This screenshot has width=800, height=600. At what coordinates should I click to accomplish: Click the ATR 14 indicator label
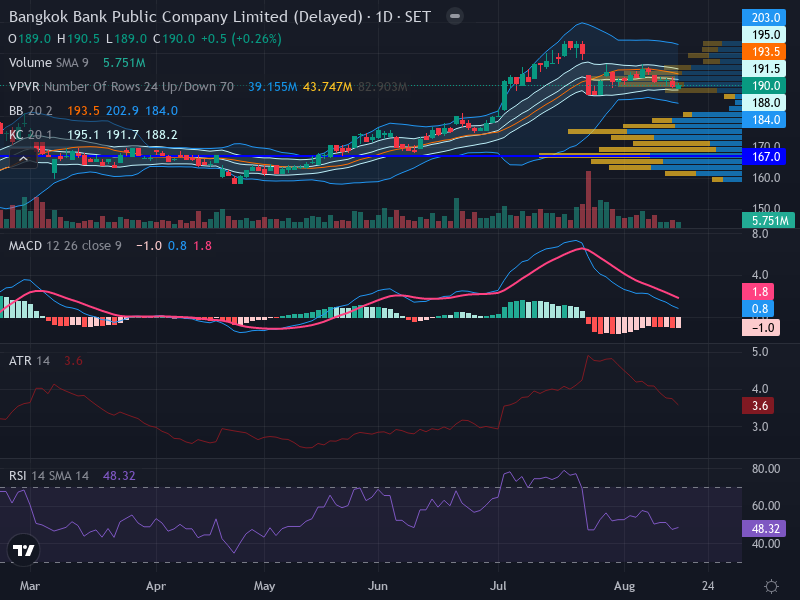tap(29, 361)
